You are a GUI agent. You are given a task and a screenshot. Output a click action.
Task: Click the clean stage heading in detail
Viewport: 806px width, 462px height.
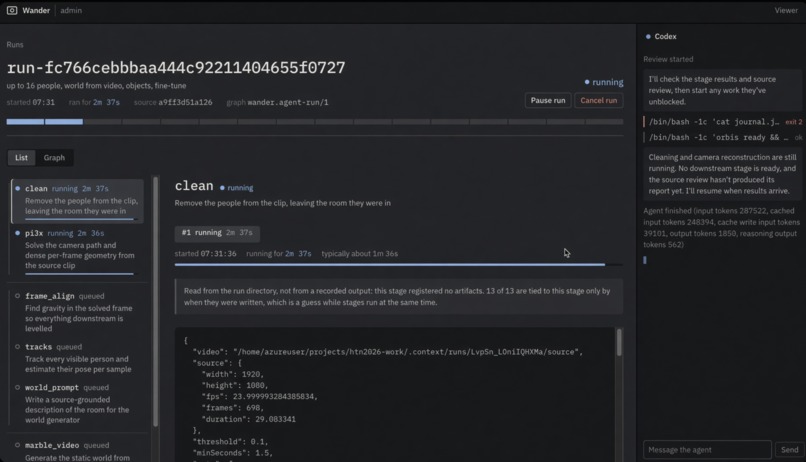coord(194,186)
